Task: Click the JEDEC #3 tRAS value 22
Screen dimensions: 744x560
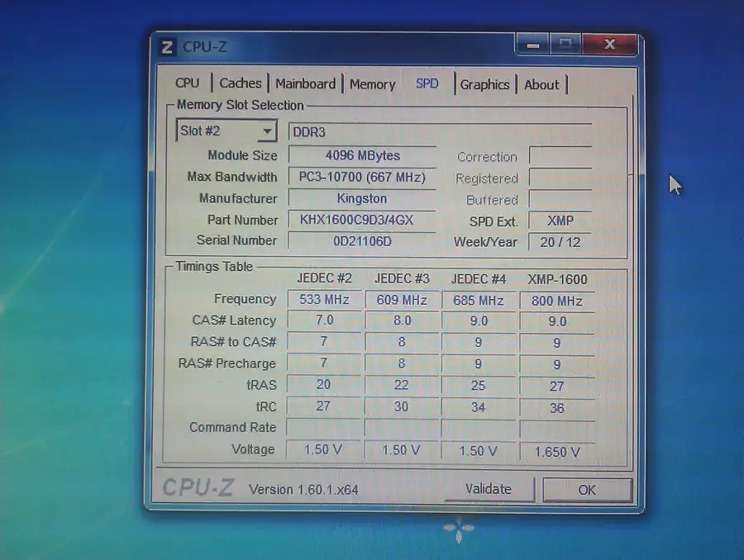Action: coord(402,385)
